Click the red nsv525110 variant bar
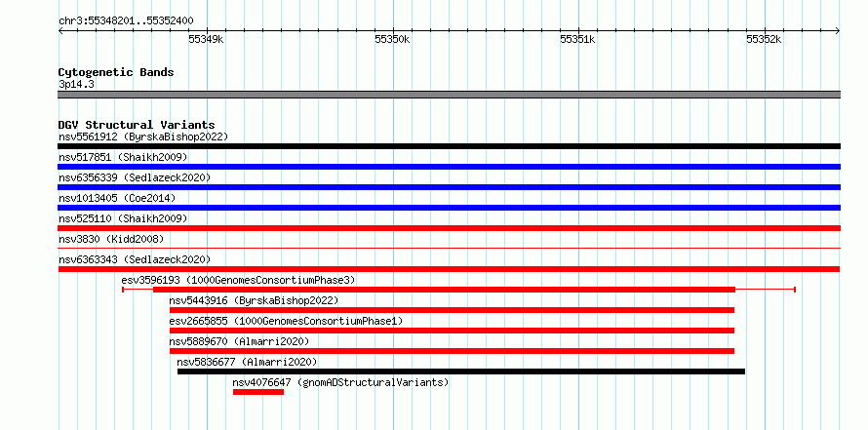Screen dimensions: 868x430 (449, 228)
